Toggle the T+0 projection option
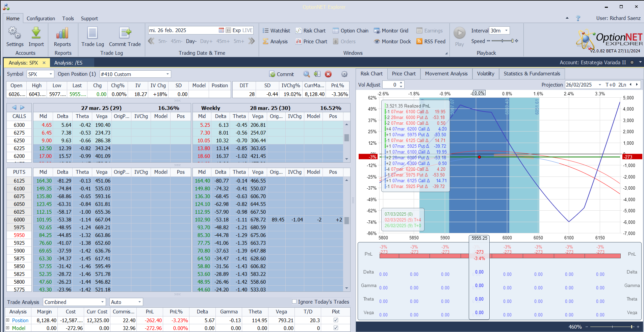This screenshot has height=332, width=644. point(611,85)
